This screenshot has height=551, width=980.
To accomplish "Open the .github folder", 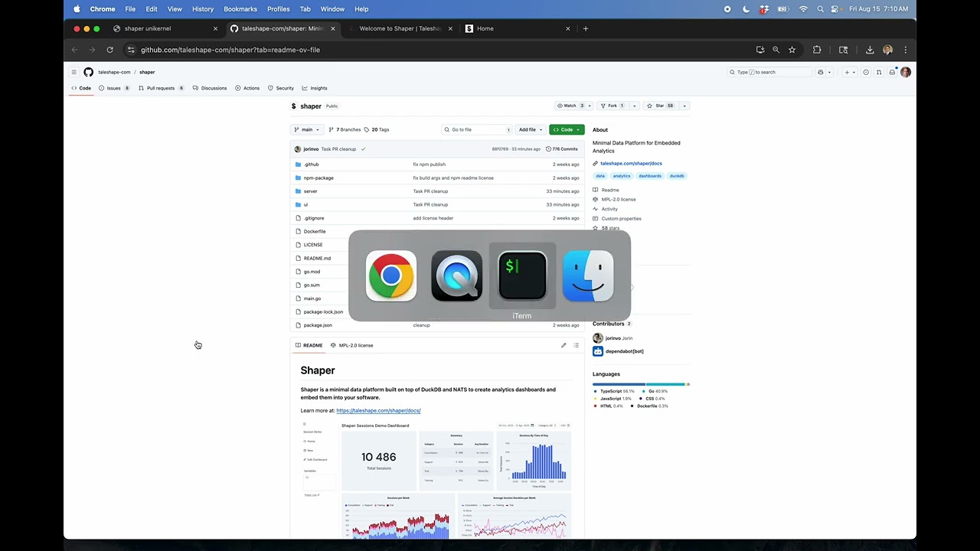I will (311, 165).
